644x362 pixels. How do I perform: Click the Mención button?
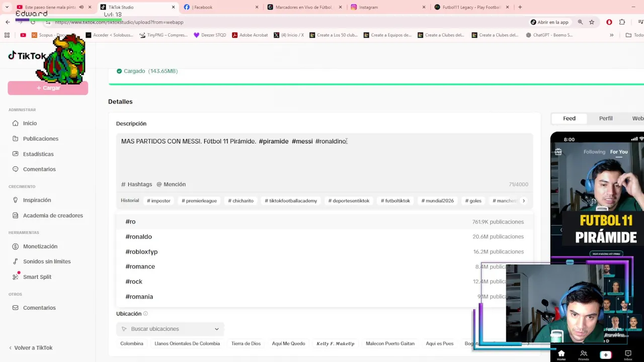coord(171,185)
